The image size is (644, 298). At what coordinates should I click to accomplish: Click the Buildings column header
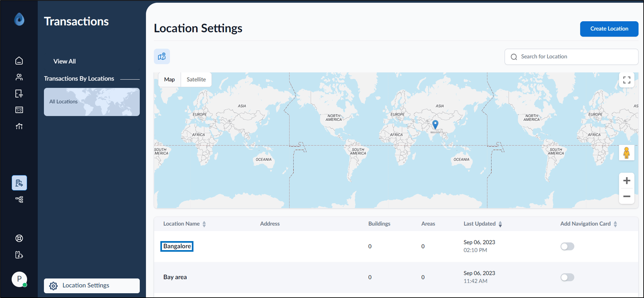pyautogui.click(x=379, y=224)
